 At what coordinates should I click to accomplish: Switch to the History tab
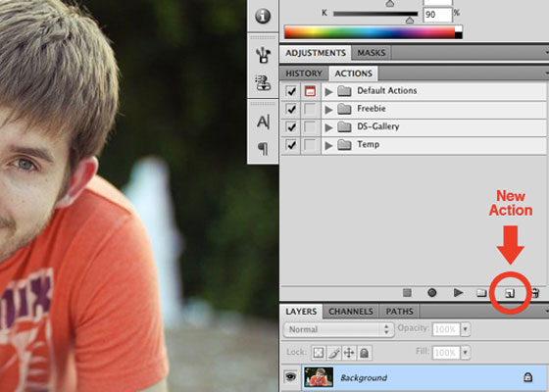pos(304,73)
